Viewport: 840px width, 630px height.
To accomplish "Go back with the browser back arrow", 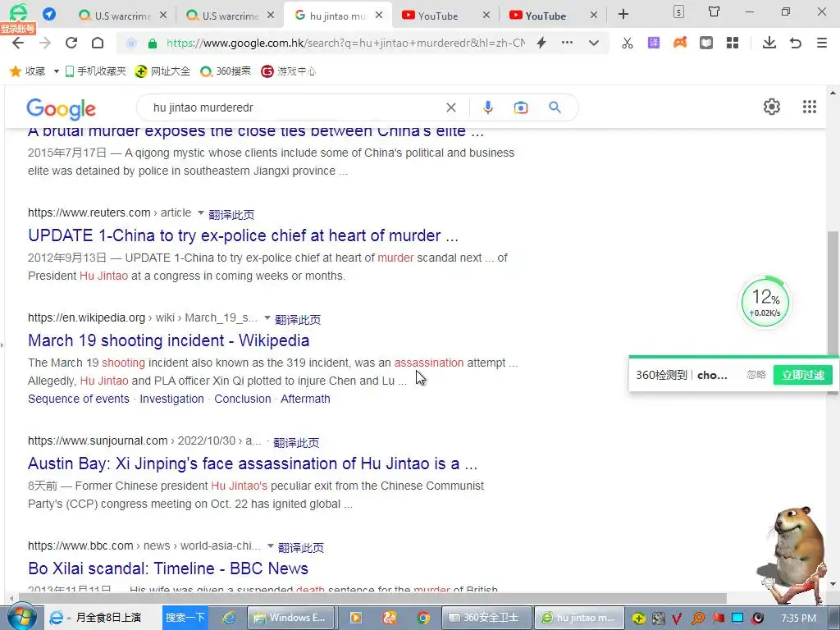I will coord(18,43).
